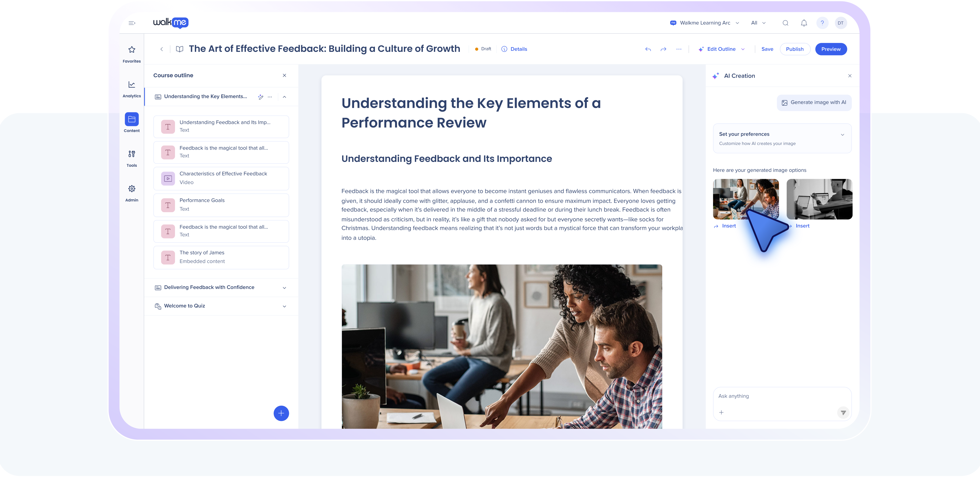The height and width of the screenshot is (478, 980).
Task: Select The story of James embedded item
Action: pyautogui.click(x=221, y=258)
